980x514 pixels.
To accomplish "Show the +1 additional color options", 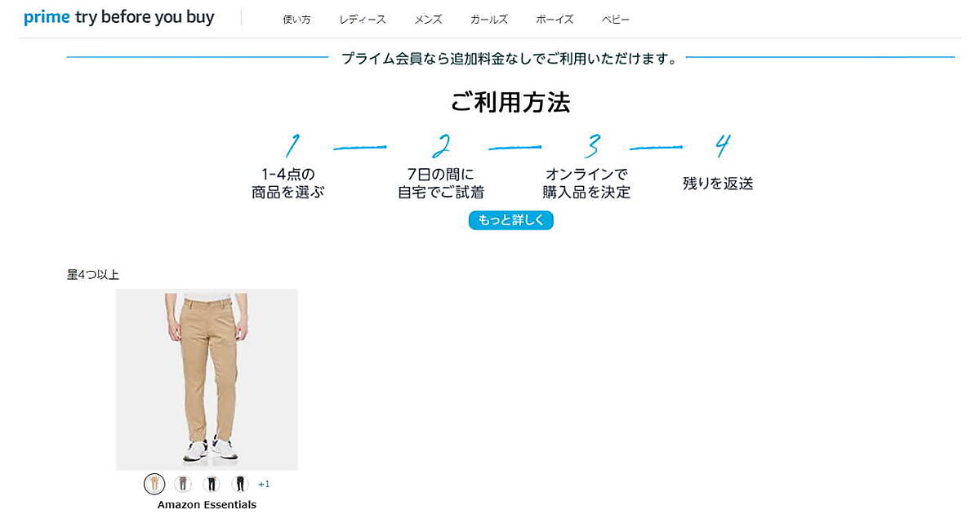I will (x=264, y=484).
